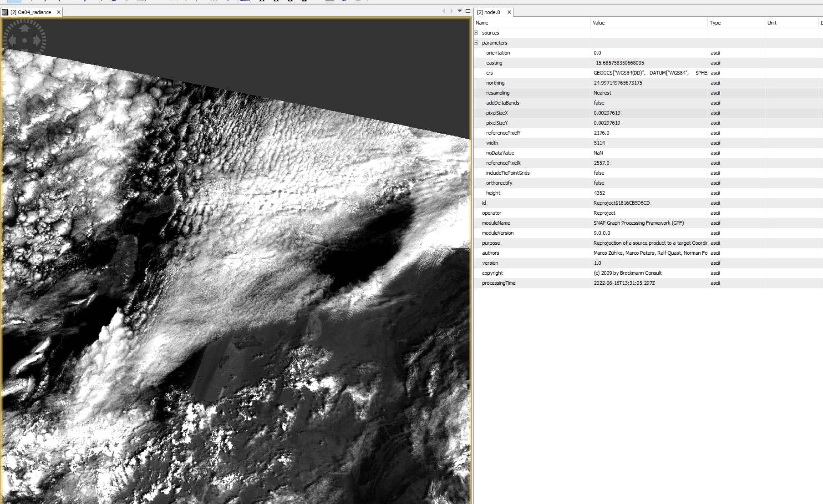Pan the image up with navigation arrow
This screenshot has width=823, height=504.
coord(25,28)
